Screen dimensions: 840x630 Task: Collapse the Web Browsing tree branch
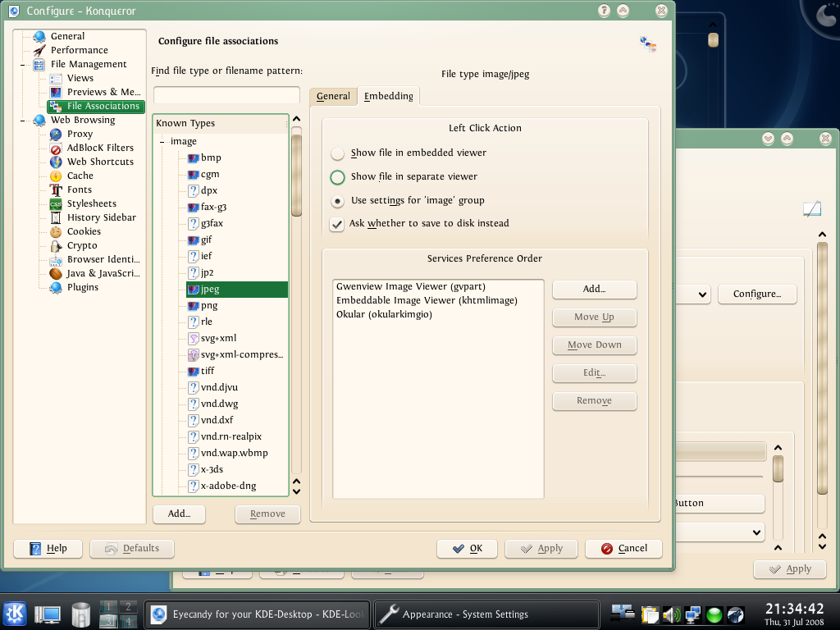(x=22, y=121)
